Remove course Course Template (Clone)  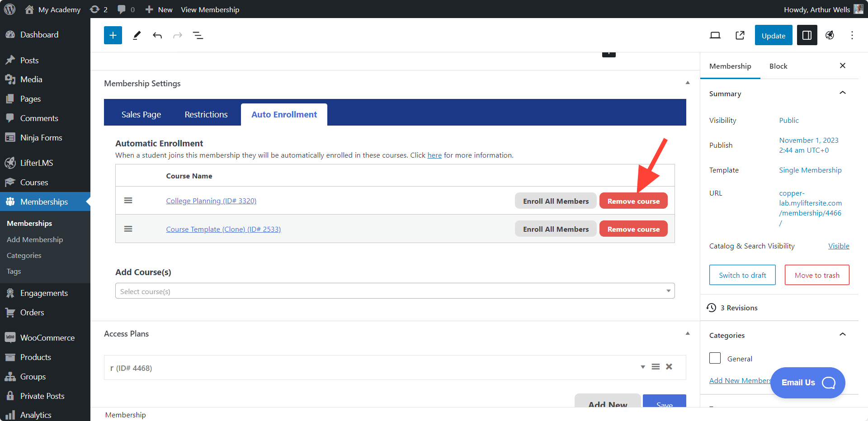pyautogui.click(x=633, y=229)
